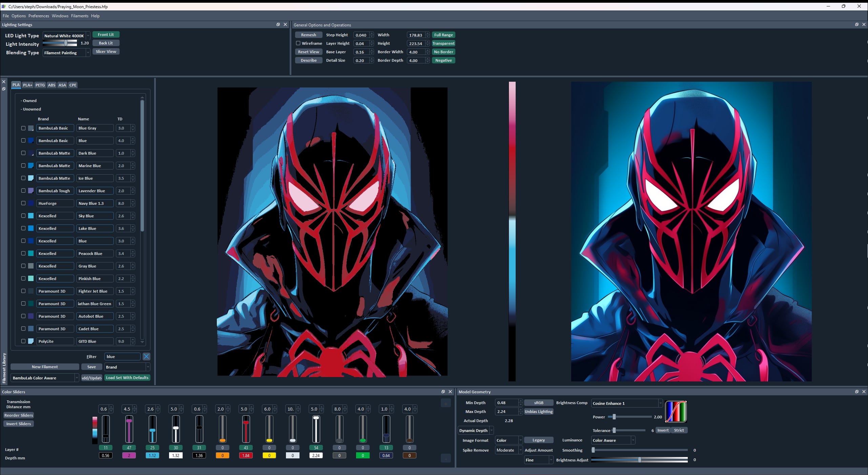This screenshot has width=868, height=475.
Task: Close the Filament Library side panel
Action: point(4,82)
